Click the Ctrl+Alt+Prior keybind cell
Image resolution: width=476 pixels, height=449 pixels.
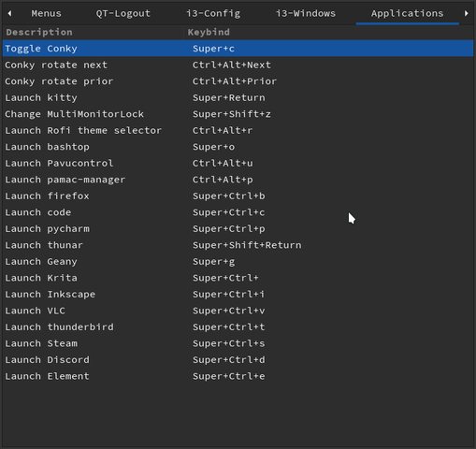[235, 81]
